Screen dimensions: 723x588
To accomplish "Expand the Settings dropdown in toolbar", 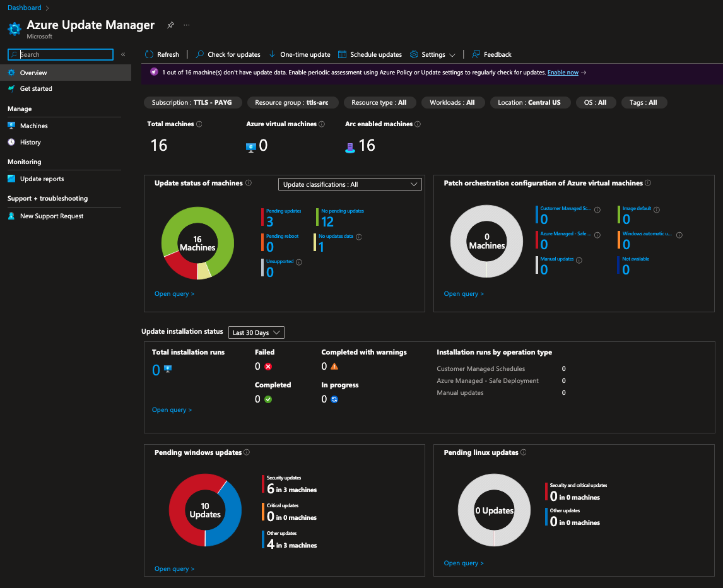I will pyautogui.click(x=433, y=54).
